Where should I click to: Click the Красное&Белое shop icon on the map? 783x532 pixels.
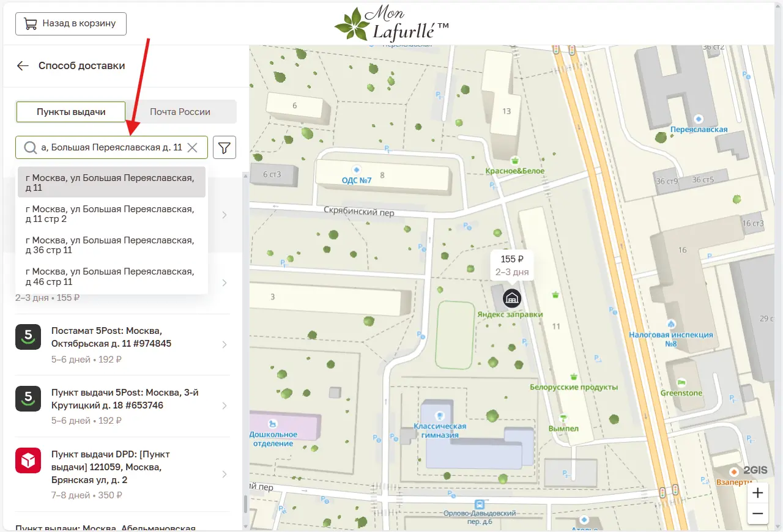click(514, 160)
